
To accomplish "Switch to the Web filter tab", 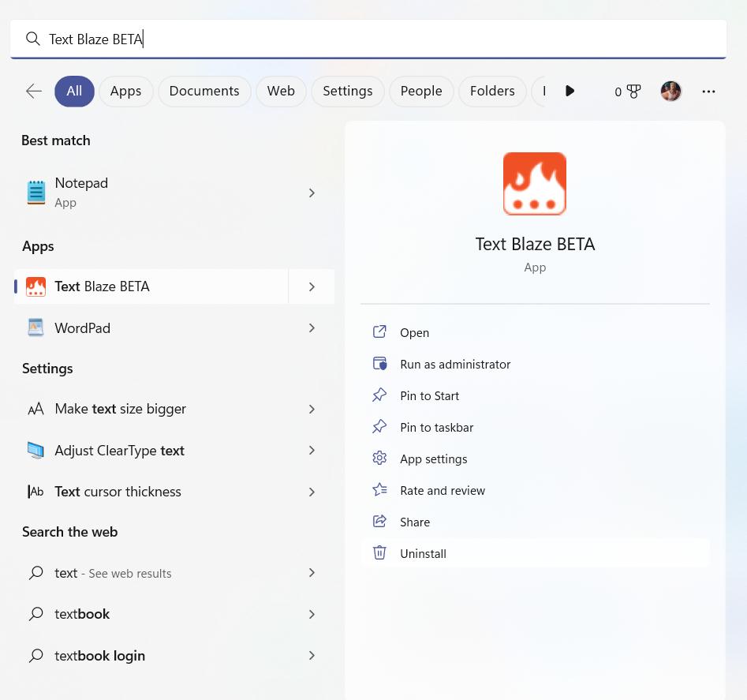I will pos(281,91).
